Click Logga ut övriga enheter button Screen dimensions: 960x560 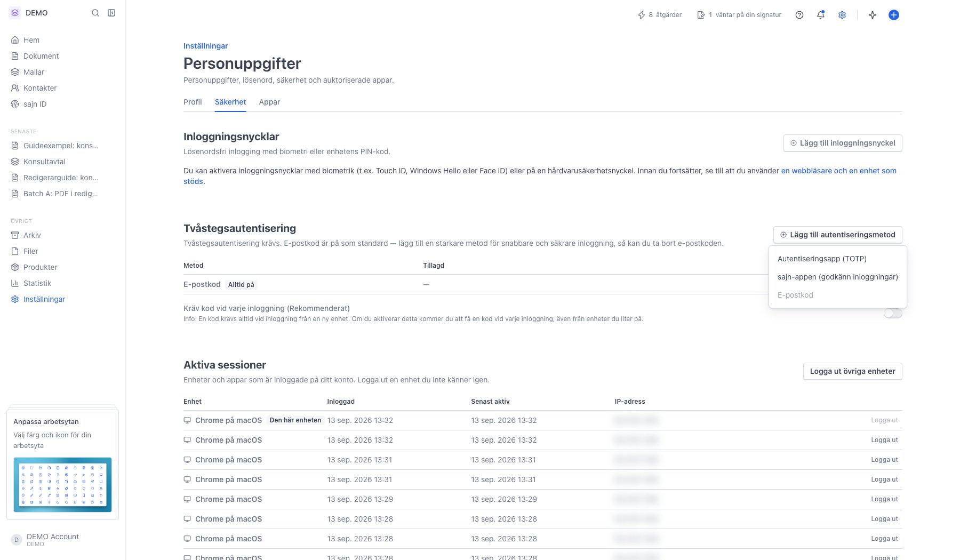(852, 371)
